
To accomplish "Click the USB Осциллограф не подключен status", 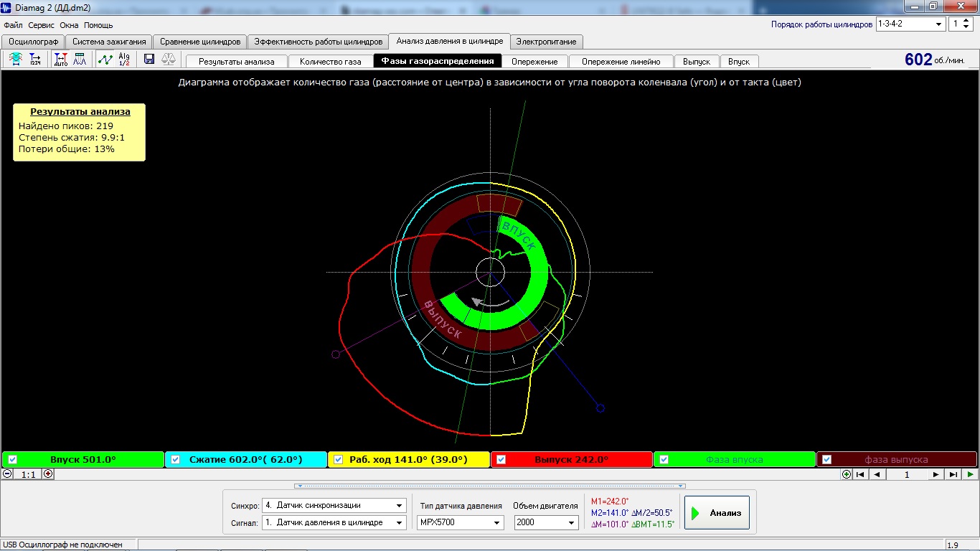I will (x=62, y=545).
